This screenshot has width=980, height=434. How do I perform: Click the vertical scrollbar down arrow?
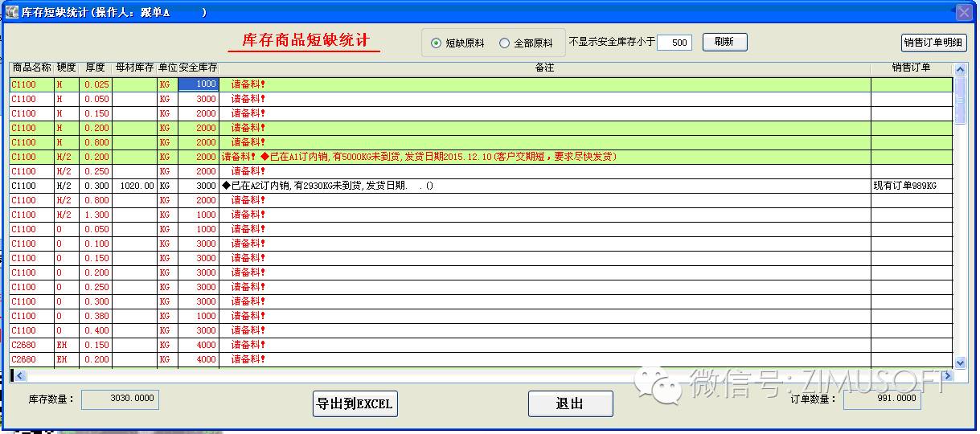click(960, 363)
